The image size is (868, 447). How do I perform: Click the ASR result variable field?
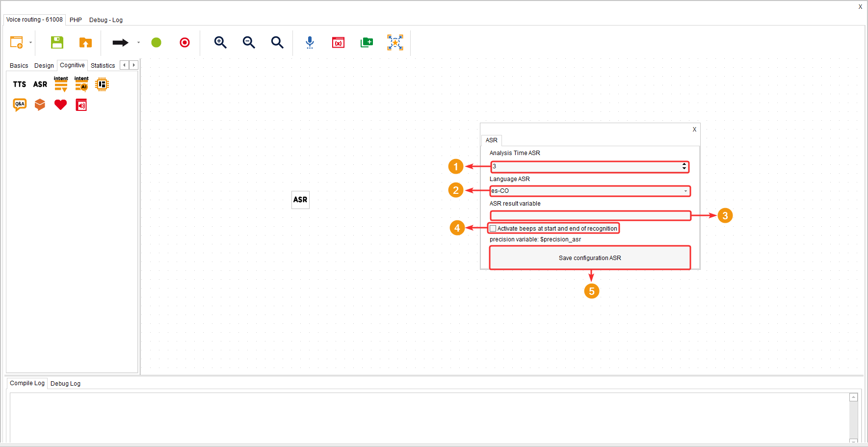click(590, 215)
